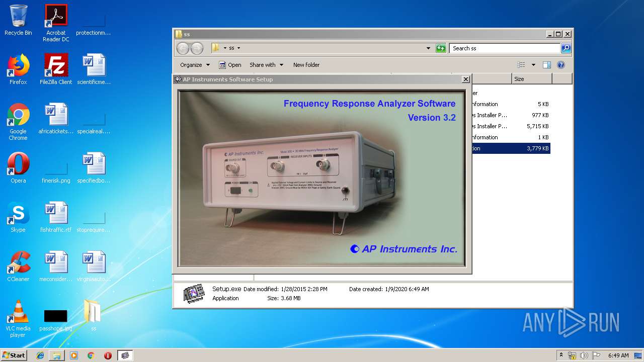This screenshot has width=644, height=362.
Task: Click the clock showing 6:49 AM
Action: pos(618,355)
